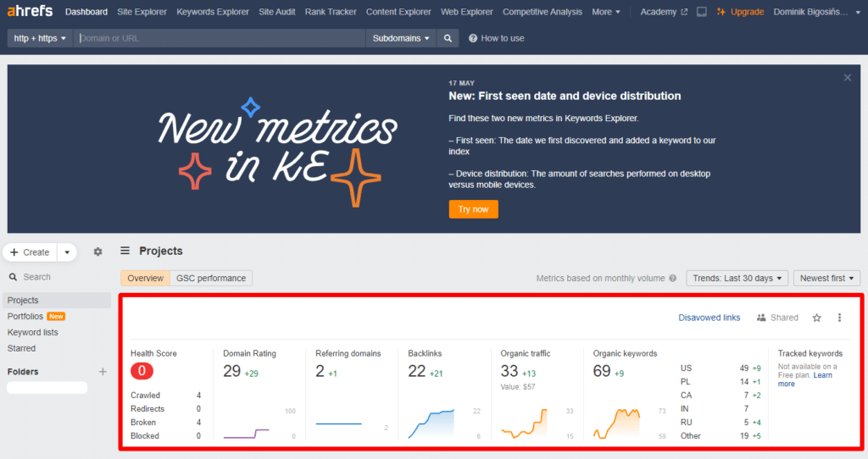Go to Dashboard
This screenshot has height=459, width=868.
click(86, 12)
